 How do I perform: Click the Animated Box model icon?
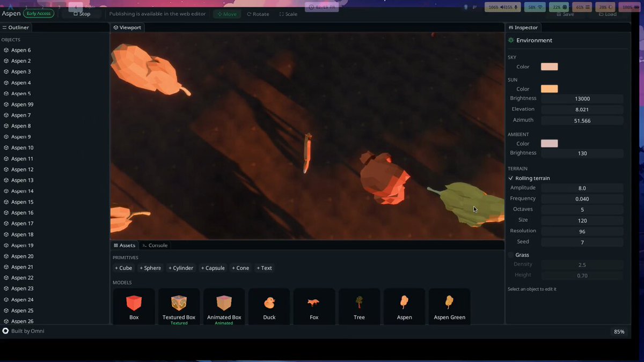(x=224, y=303)
